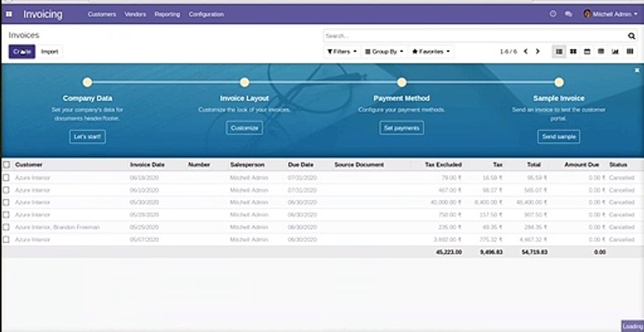Image resolution: width=644 pixels, height=332 pixels.
Task: Sort by the Customer column header
Action: (29, 165)
